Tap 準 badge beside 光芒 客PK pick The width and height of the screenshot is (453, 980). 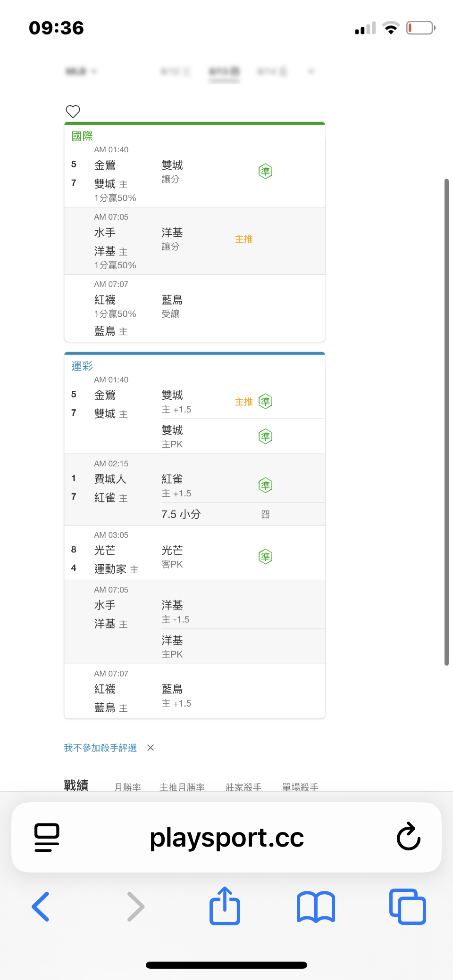click(x=266, y=556)
